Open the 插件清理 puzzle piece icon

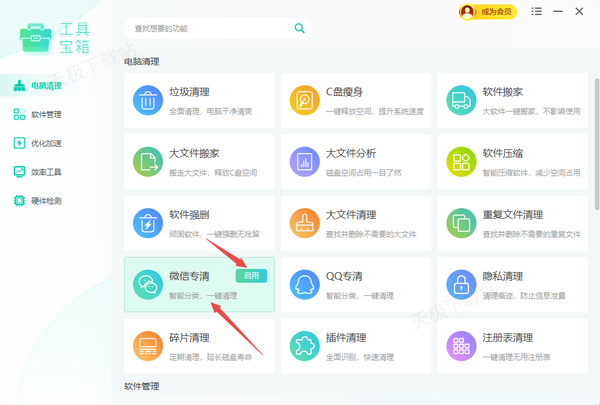click(305, 346)
